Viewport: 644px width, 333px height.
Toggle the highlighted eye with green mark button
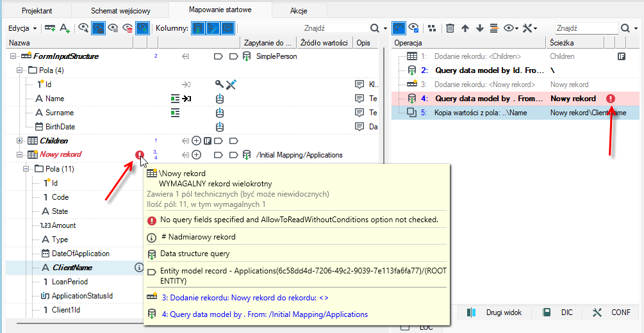tap(142, 28)
